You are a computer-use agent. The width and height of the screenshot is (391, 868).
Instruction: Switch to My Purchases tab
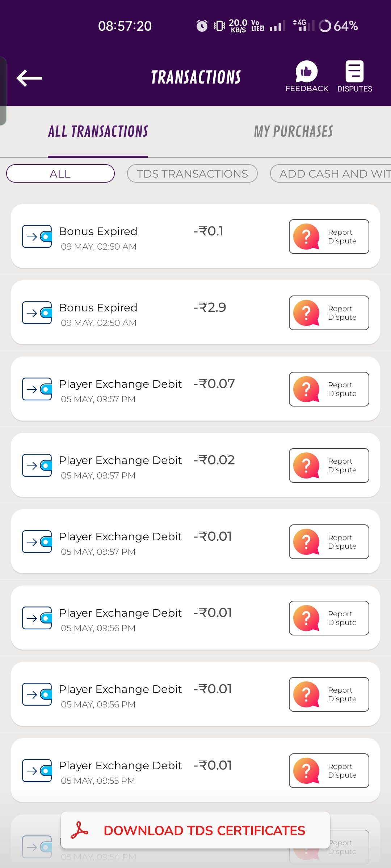click(293, 132)
